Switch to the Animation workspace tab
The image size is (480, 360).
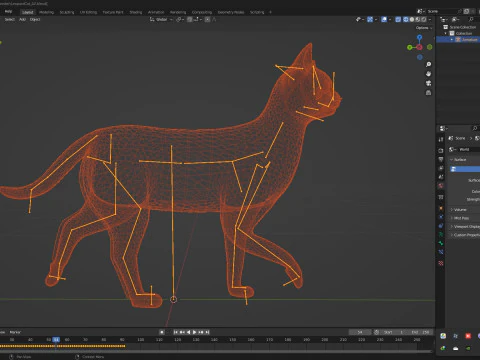[156, 12]
